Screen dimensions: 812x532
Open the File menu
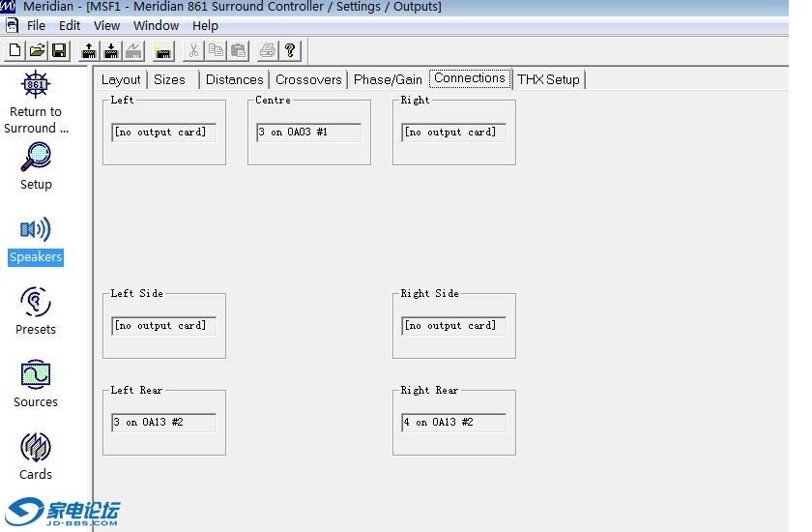click(x=37, y=25)
